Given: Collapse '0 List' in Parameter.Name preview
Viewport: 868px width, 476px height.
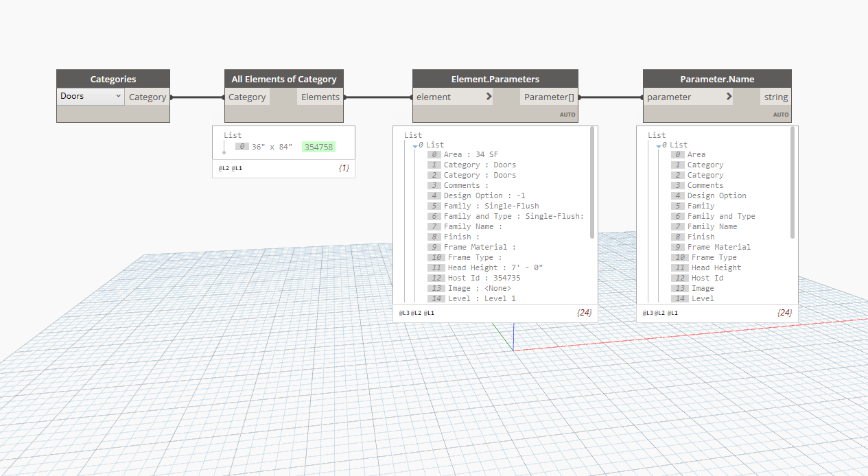Looking at the screenshot, I should [658, 145].
